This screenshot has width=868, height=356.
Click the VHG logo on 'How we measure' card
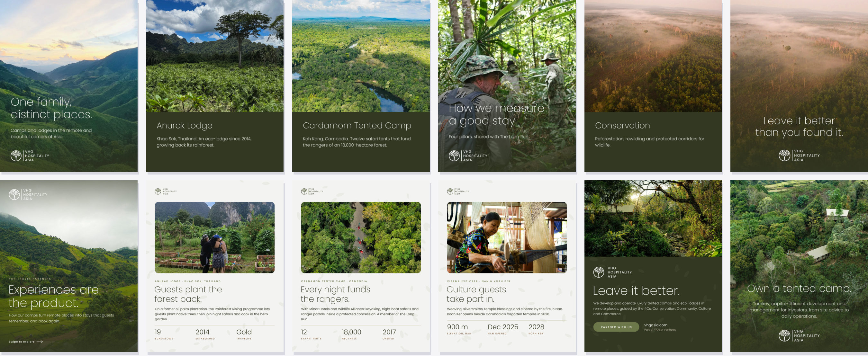click(468, 156)
